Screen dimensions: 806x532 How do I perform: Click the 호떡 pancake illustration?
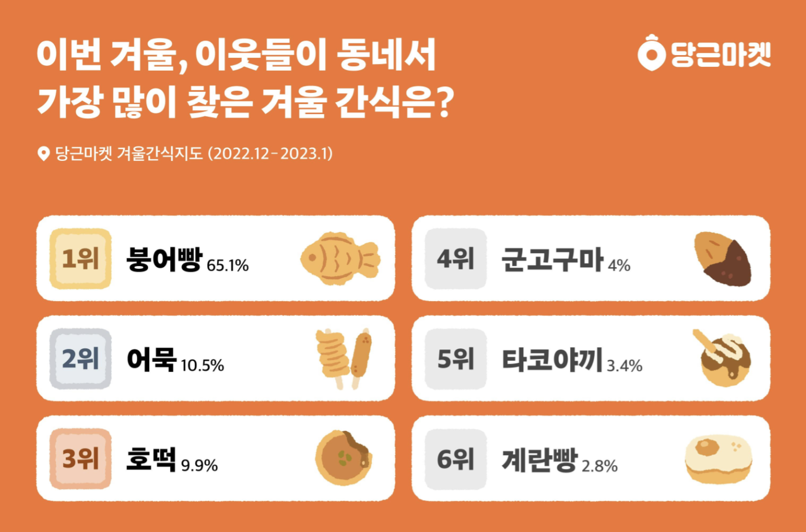(343, 457)
